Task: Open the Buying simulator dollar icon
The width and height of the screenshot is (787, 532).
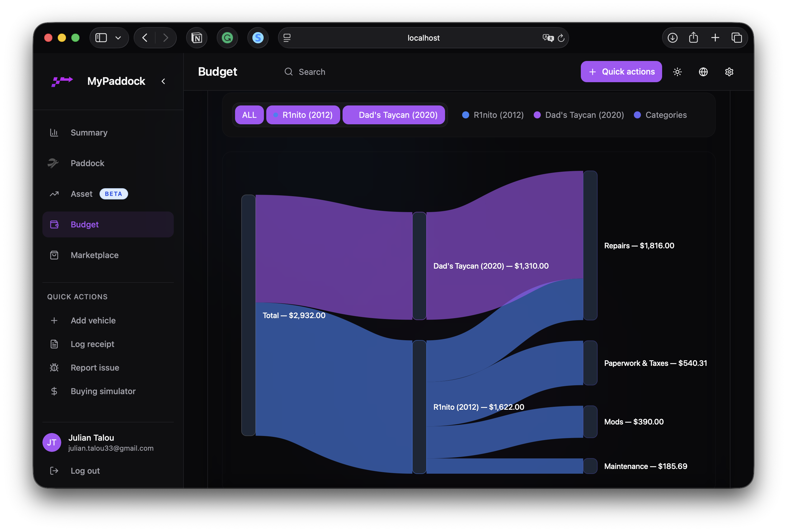Action: pyautogui.click(x=54, y=391)
